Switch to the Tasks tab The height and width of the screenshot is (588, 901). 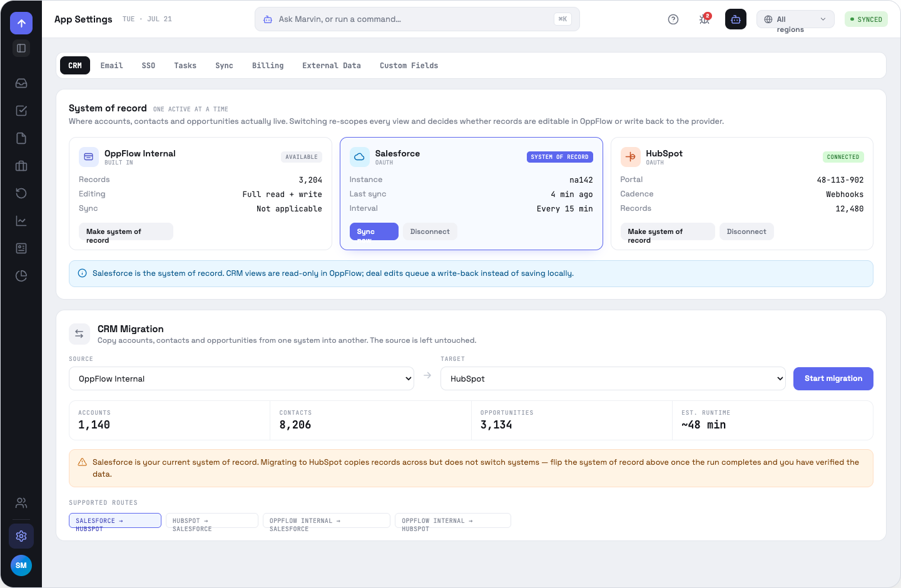coord(185,66)
